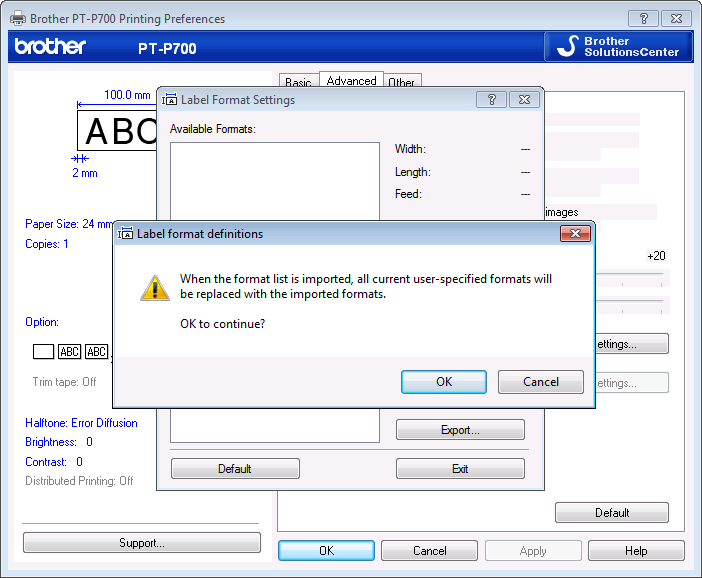Click the Width: label
Viewport: 702px width, 578px height.
click(410, 149)
